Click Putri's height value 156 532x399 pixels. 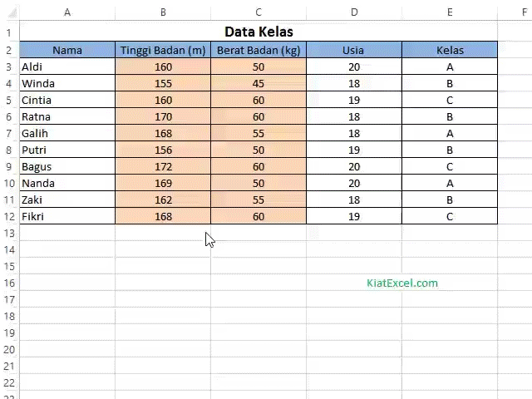pyautogui.click(x=163, y=150)
